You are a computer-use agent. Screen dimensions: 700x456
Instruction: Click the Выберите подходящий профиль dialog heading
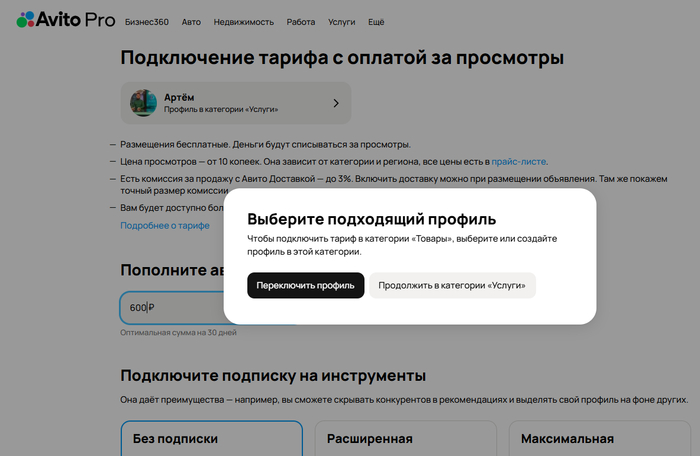coord(372,218)
